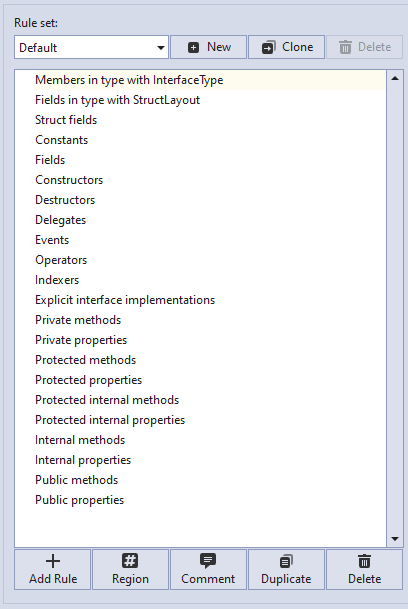Screen dimensions: 408x609
Task: Click the Add Rule button
Action: [x=53, y=569]
